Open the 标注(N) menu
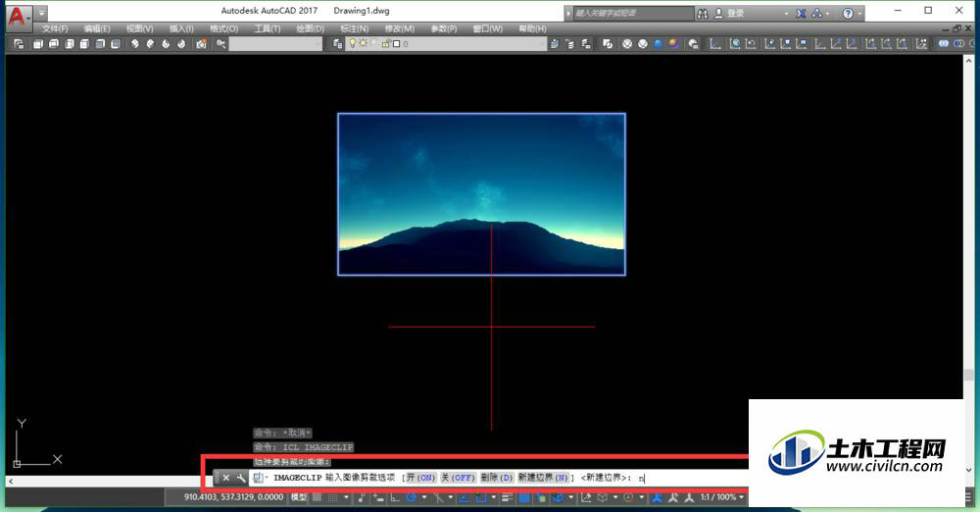Viewport: 980px width, 512px height. pos(355,28)
